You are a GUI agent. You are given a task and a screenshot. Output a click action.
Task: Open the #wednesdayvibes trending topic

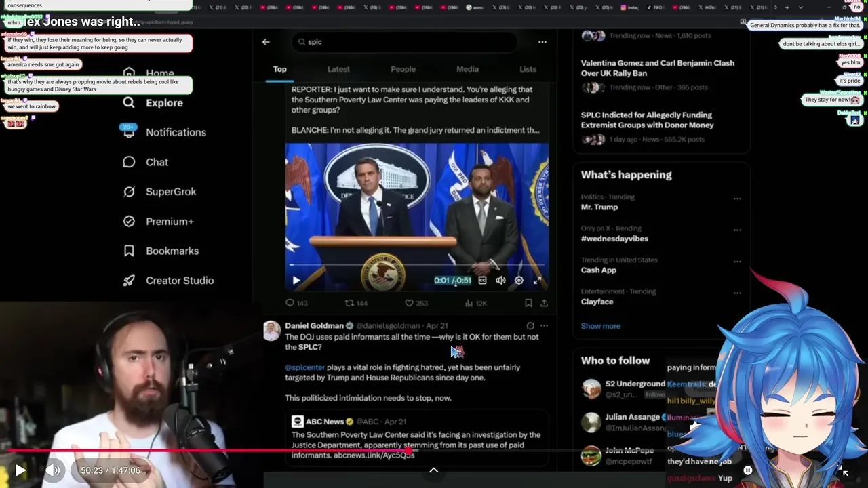pos(614,239)
